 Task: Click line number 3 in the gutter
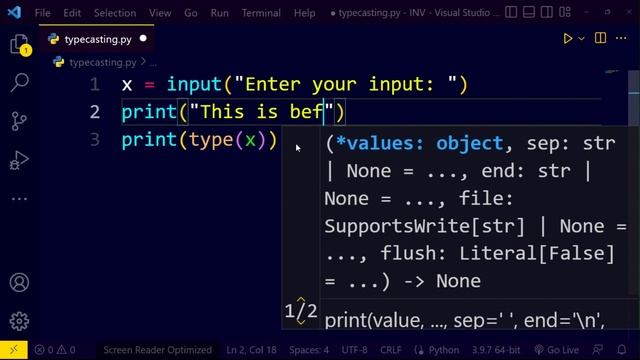[95, 140]
